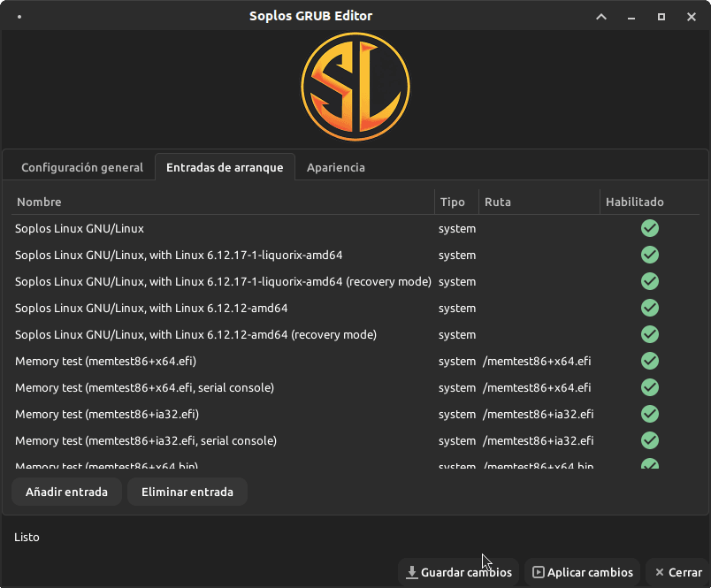Switch to Configuración general tab
711x588 pixels.
click(82, 167)
